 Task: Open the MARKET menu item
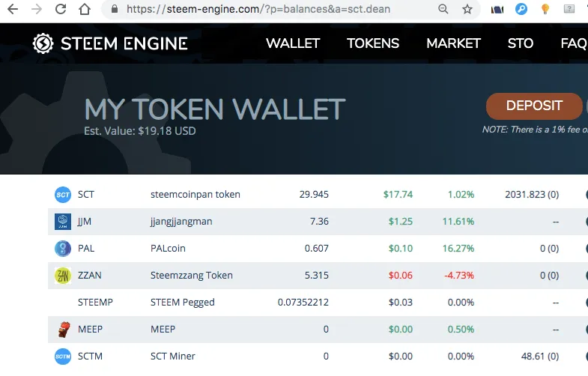tap(453, 43)
